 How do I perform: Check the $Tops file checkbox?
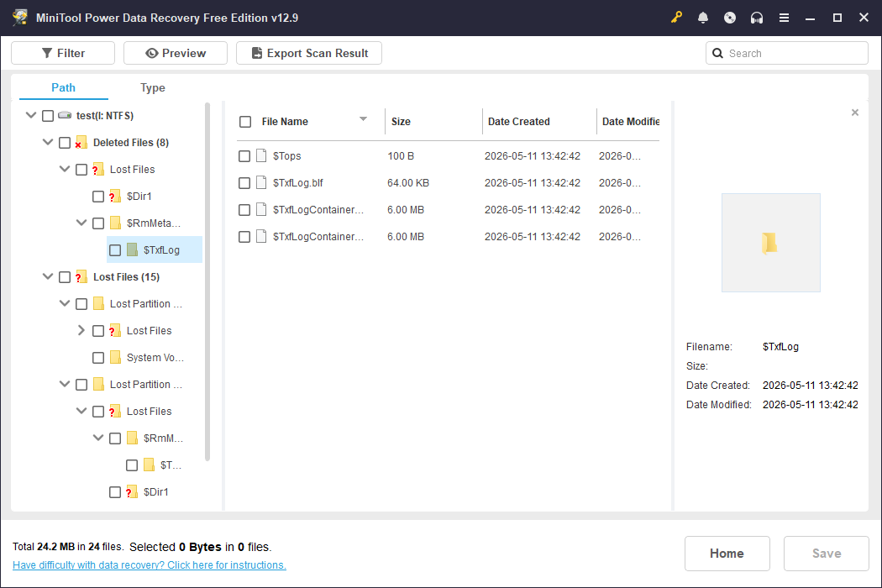point(244,156)
